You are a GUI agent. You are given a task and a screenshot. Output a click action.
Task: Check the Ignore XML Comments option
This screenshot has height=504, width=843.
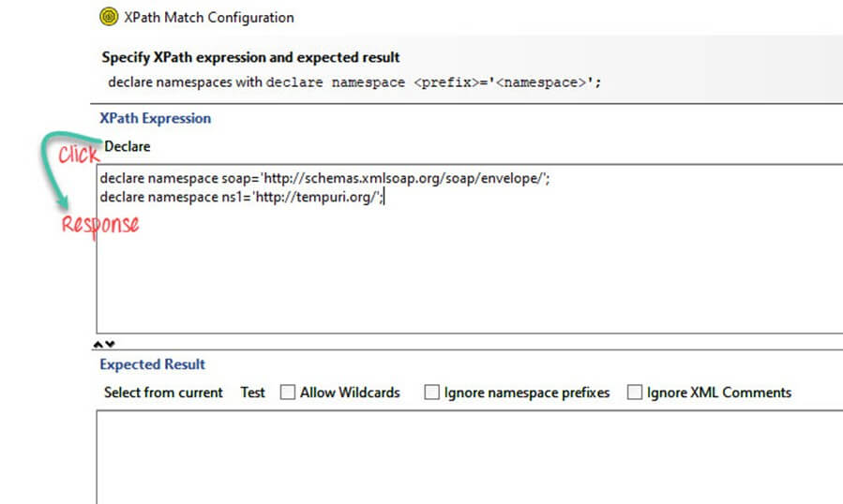(x=635, y=393)
